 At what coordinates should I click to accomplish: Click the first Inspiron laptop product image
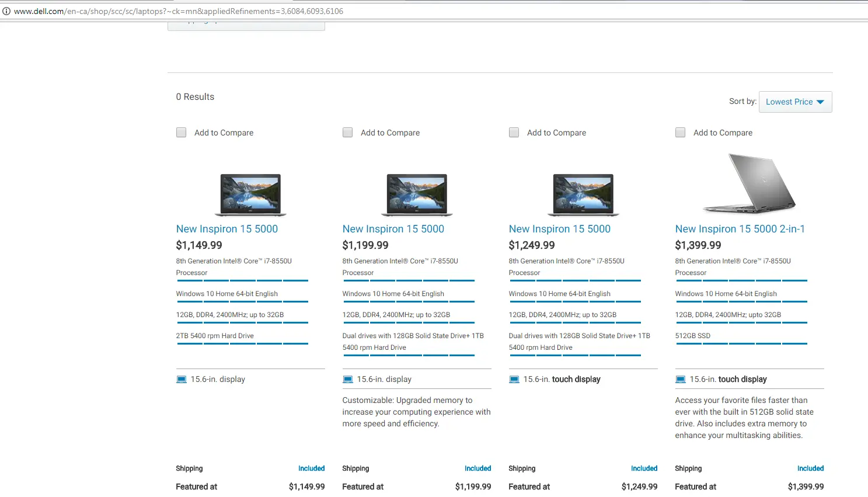pyautogui.click(x=250, y=194)
